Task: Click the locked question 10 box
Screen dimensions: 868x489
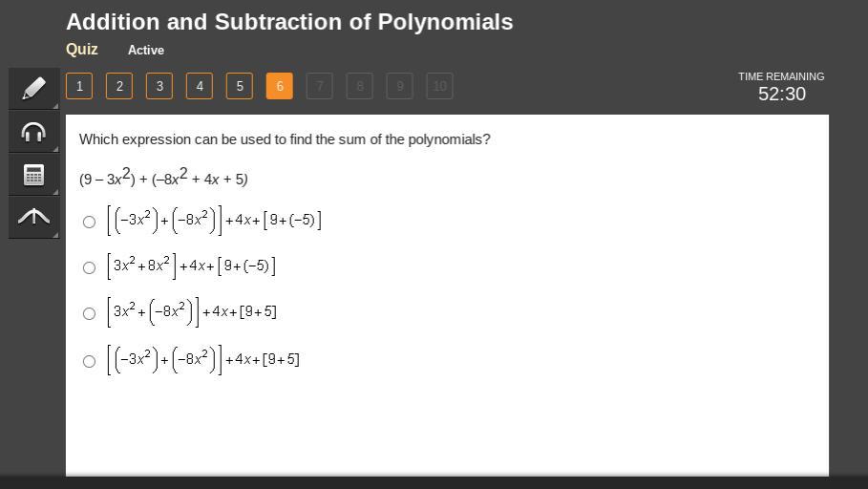Action: pyautogui.click(x=439, y=86)
